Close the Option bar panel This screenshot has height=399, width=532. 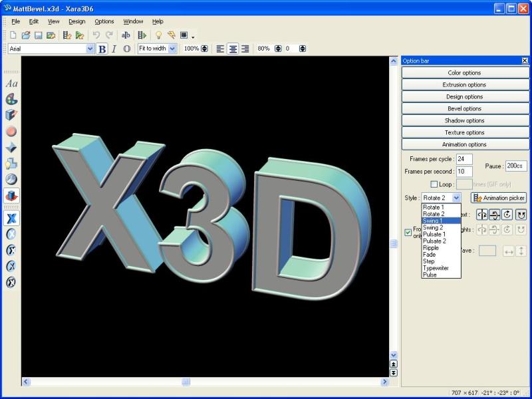click(525, 61)
